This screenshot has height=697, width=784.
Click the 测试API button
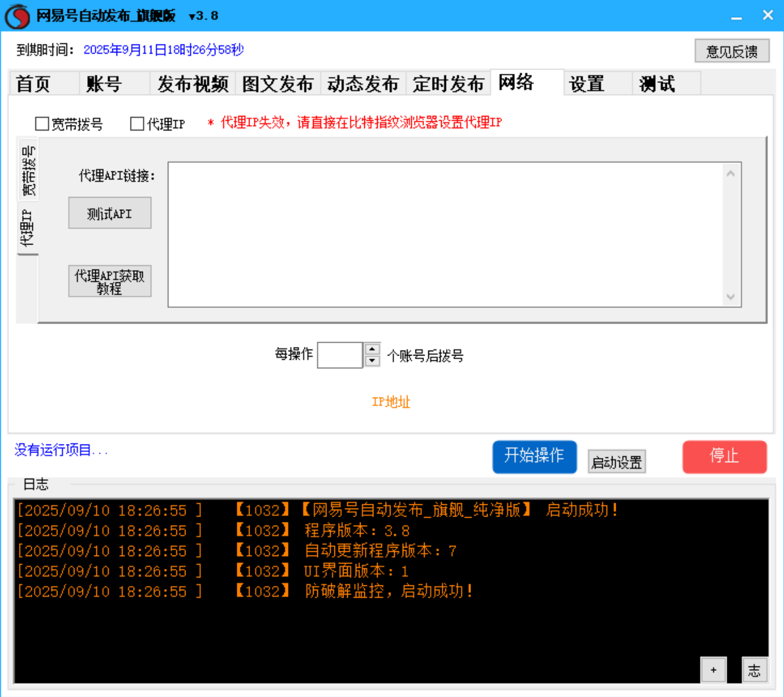[110, 212]
